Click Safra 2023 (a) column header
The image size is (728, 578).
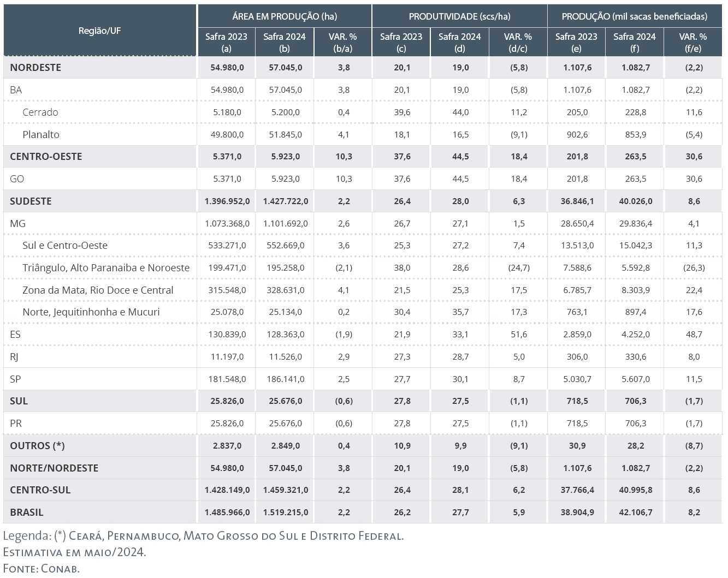pos(226,43)
